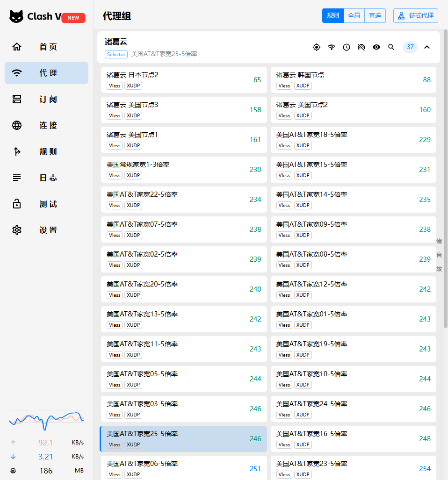Click the branch icon next to 规则

17,151
